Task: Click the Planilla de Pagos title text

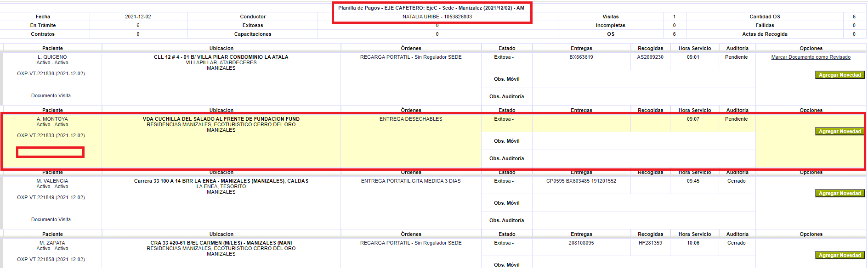Action: (431, 8)
